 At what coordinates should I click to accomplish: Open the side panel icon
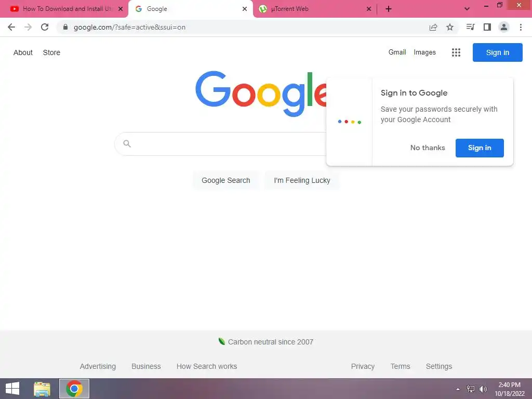(487, 27)
